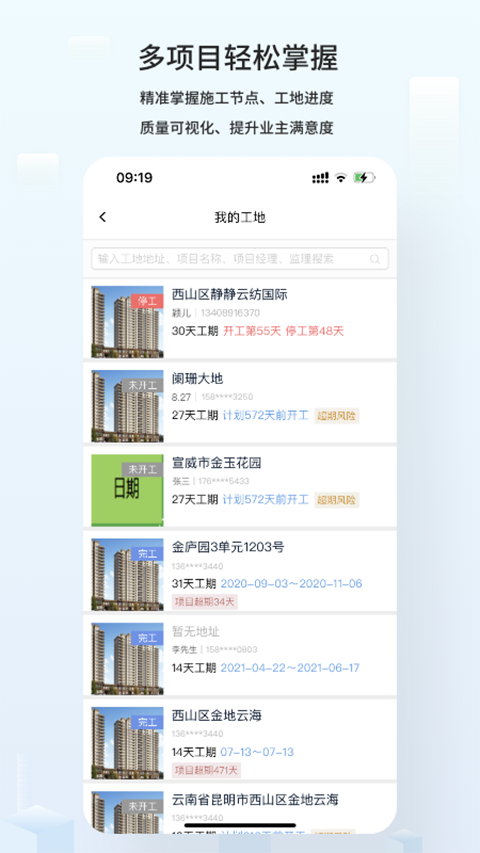Tap the 我的工地 page title
This screenshot has width=480, height=853.
240,218
